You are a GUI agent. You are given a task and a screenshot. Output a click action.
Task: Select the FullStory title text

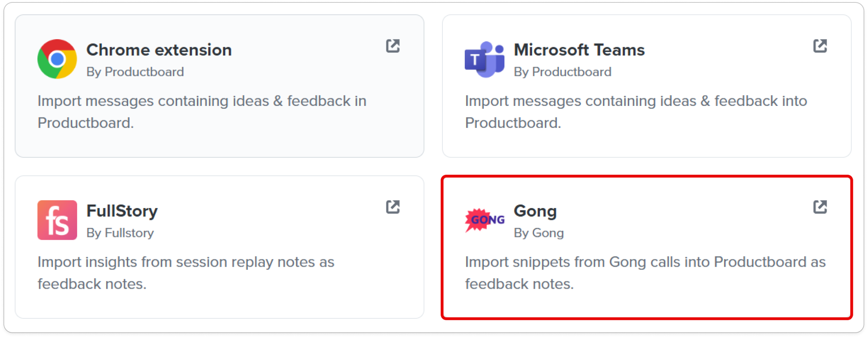pos(122,211)
